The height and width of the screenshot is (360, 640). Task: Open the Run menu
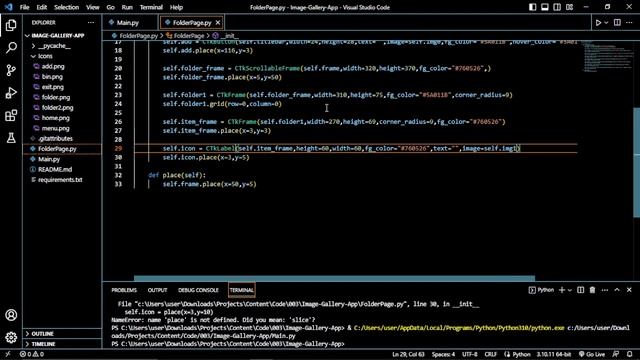(x=127, y=7)
